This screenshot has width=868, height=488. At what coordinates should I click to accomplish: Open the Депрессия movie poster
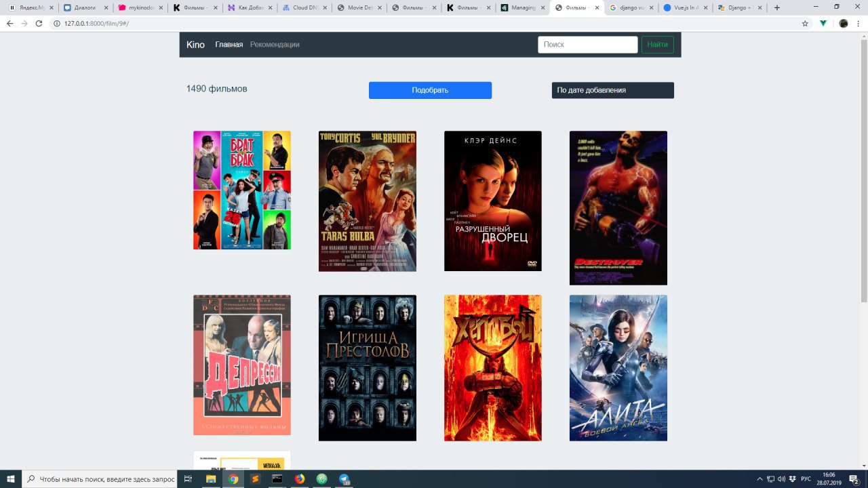pyautogui.click(x=242, y=365)
